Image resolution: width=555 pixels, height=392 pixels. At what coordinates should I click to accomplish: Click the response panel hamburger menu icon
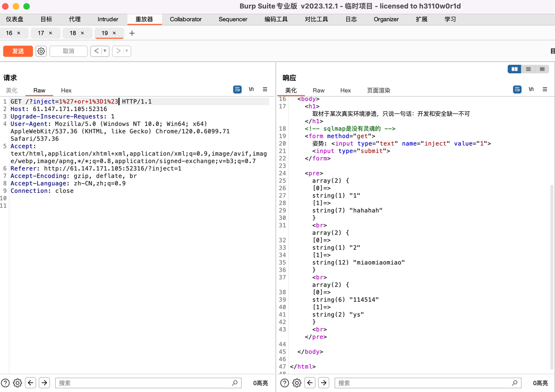545,89
